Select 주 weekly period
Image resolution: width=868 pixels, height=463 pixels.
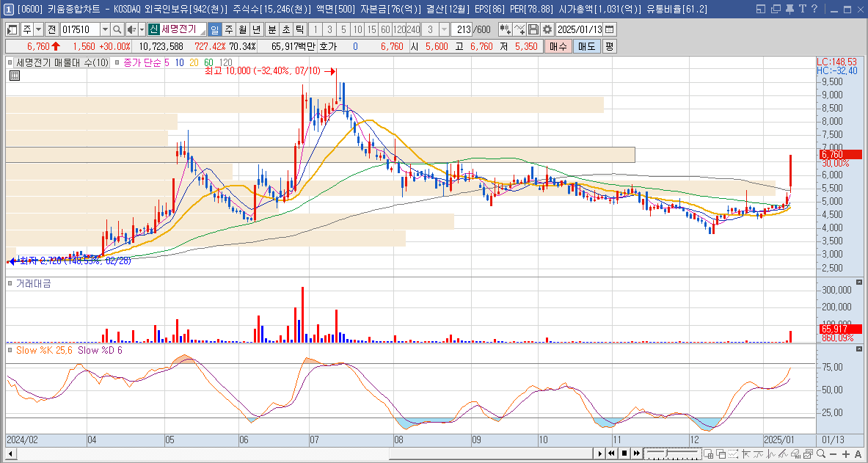coord(228,29)
